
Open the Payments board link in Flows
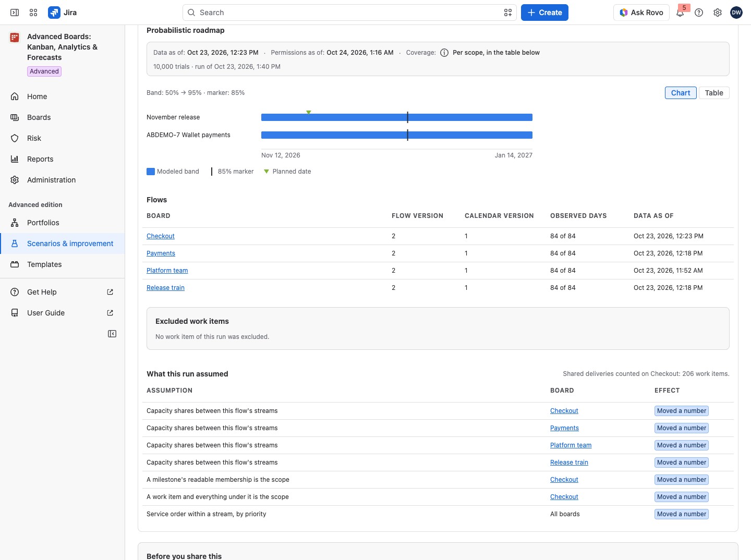(x=161, y=253)
